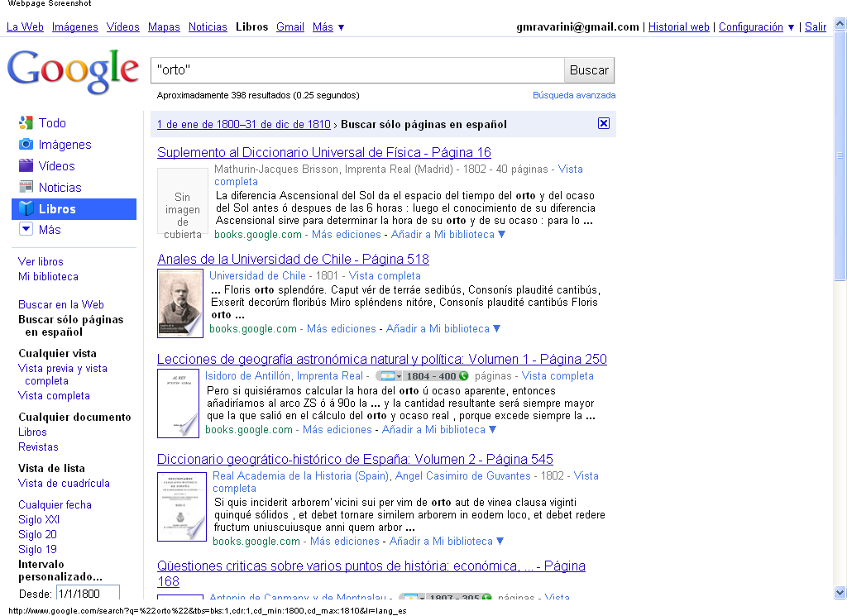
Task: Click Más ediciones for Lecciones de geografía
Action: [x=337, y=429]
